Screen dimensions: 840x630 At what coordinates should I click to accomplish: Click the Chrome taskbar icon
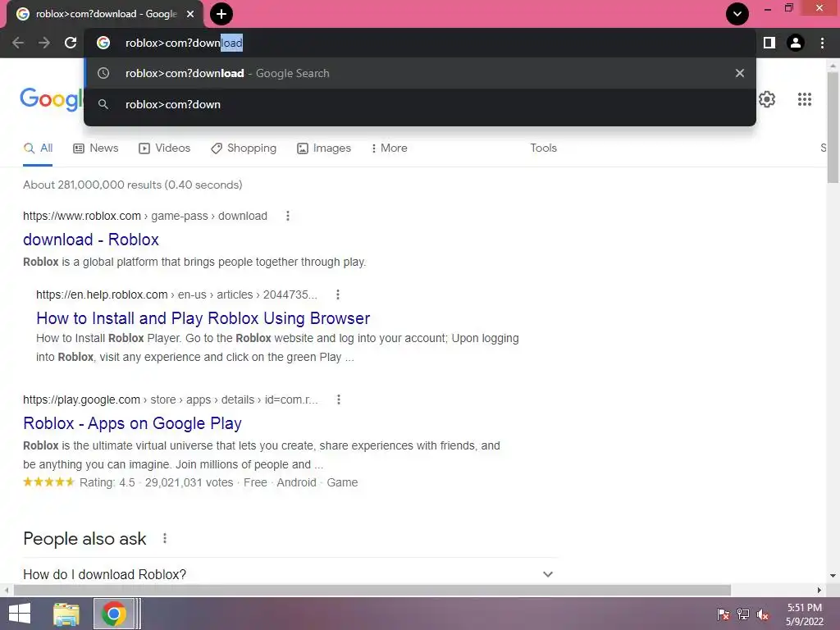tap(113, 614)
